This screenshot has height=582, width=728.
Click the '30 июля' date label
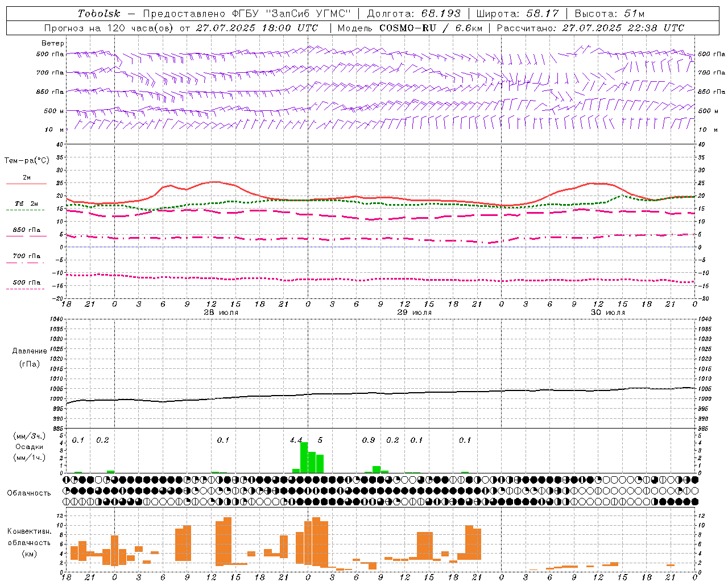coord(607,313)
